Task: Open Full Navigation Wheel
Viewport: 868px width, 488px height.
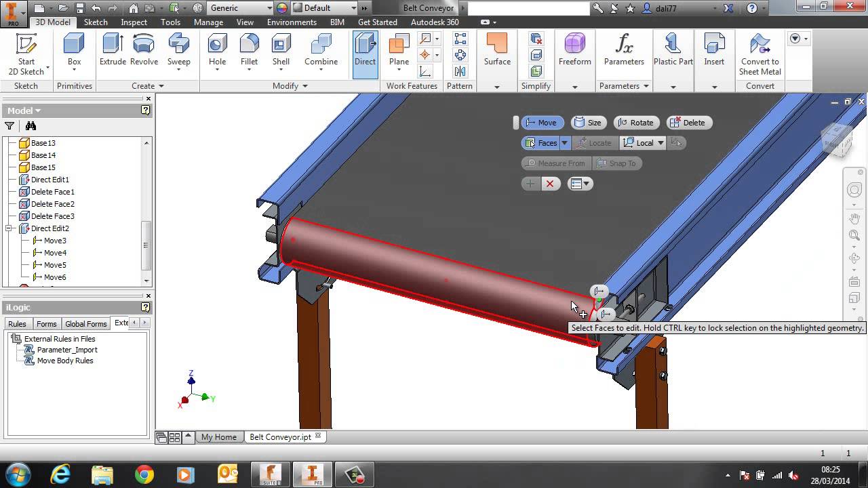Action: [x=854, y=190]
